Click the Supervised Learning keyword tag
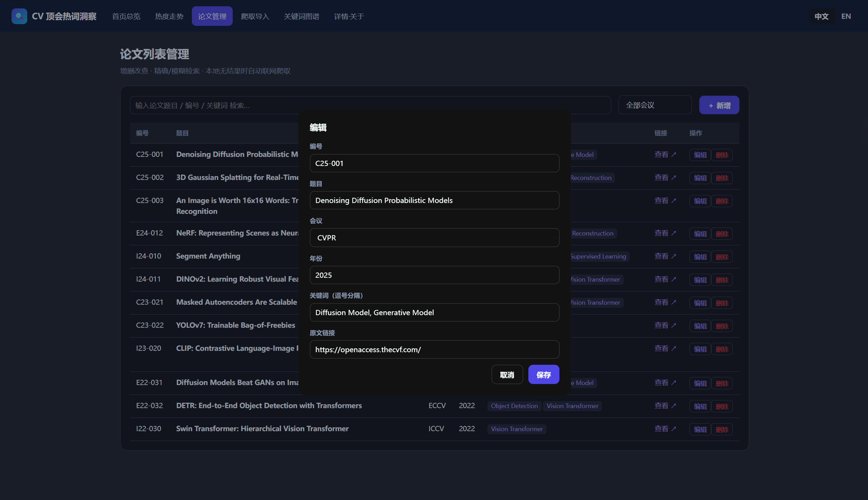 pos(600,256)
